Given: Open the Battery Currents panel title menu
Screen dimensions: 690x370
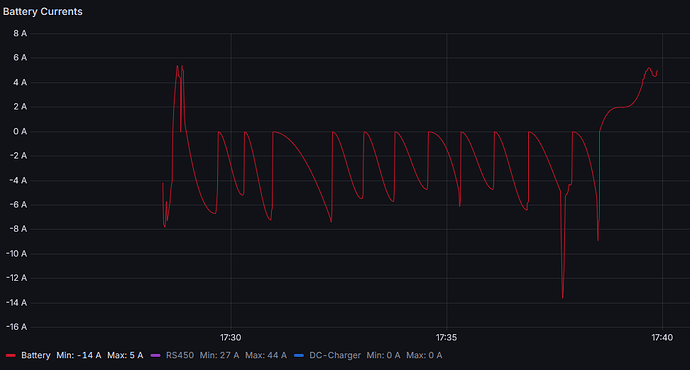Looking at the screenshot, I should (43, 11).
